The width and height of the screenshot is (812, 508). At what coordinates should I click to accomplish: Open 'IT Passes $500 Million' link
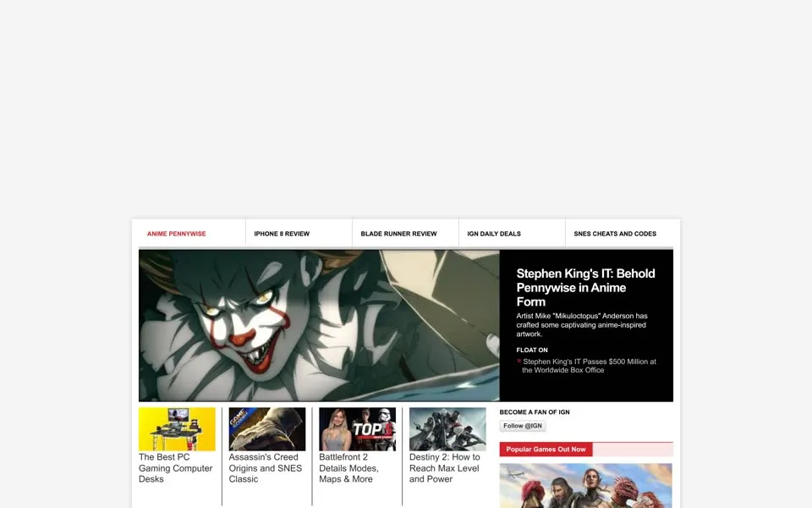point(589,366)
